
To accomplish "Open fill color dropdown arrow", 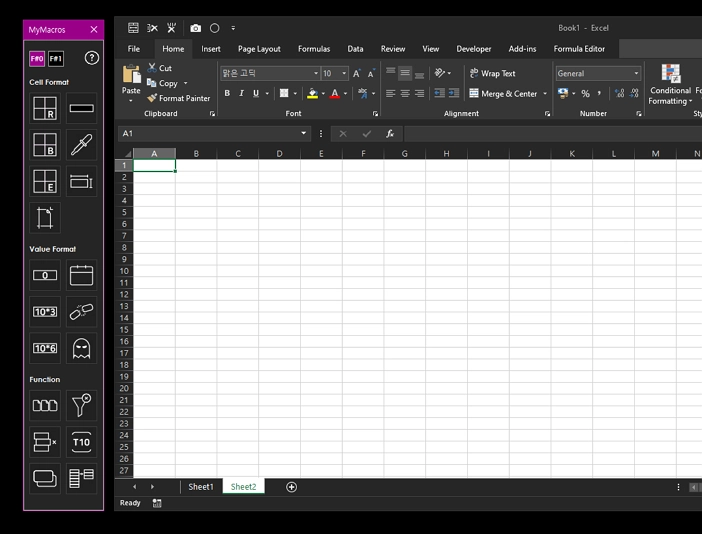I will point(323,94).
